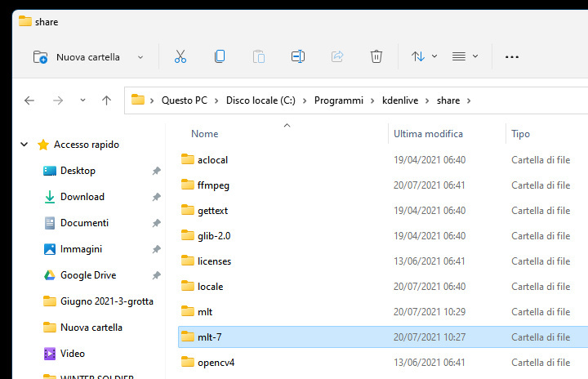Go back with the left arrow

coord(29,100)
